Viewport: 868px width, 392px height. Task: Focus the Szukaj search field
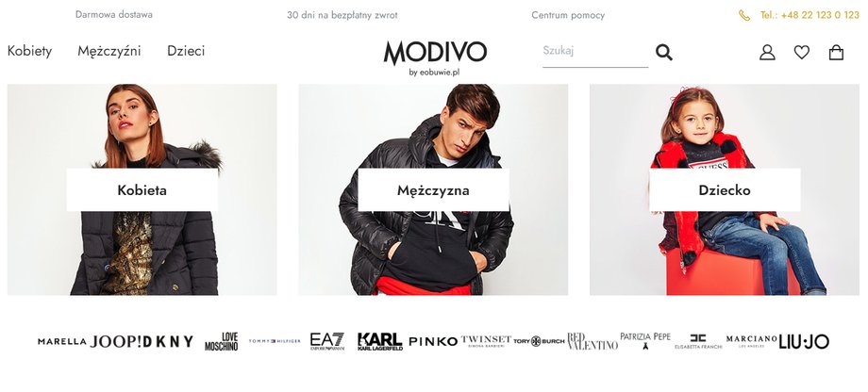[595, 52]
